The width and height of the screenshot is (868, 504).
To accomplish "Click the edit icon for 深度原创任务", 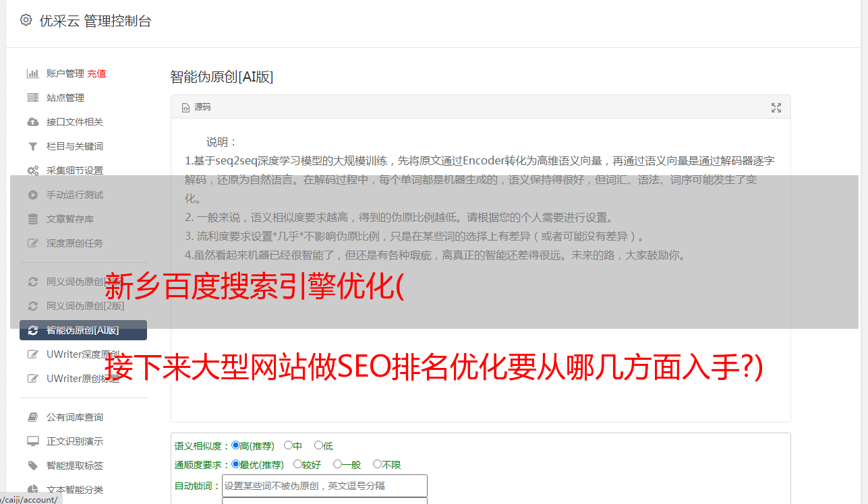I will [32, 243].
